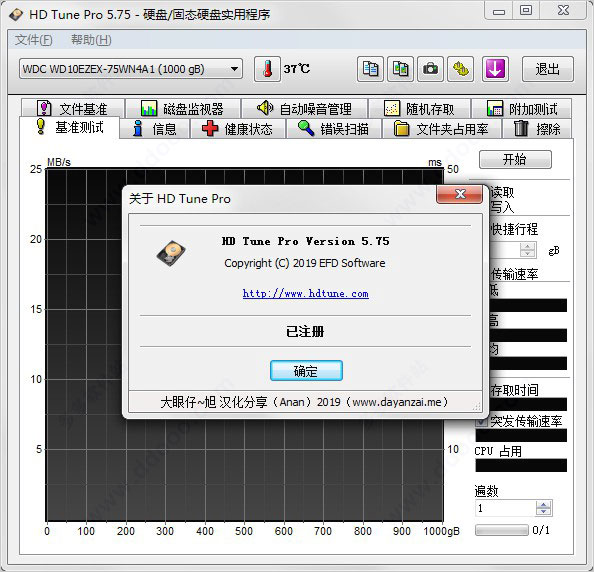Open the 文件(F) menu
This screenshot has height=572, width=594.
(34, 40)
